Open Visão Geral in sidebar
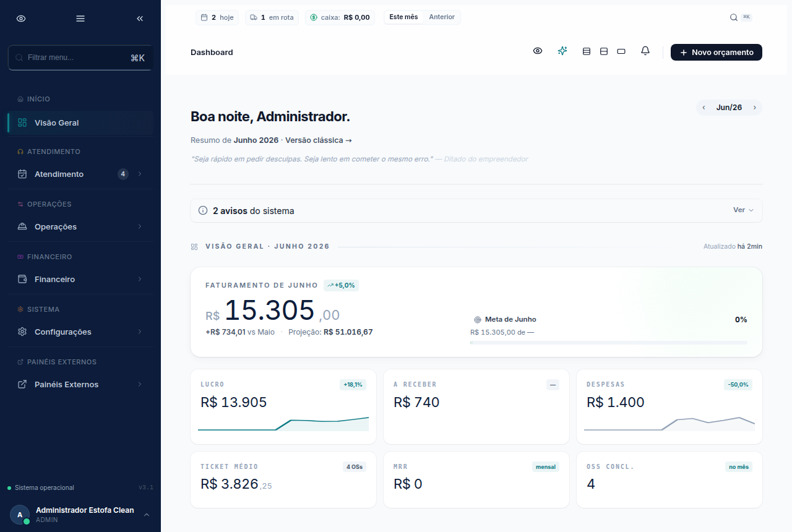 tap(80, 122)
